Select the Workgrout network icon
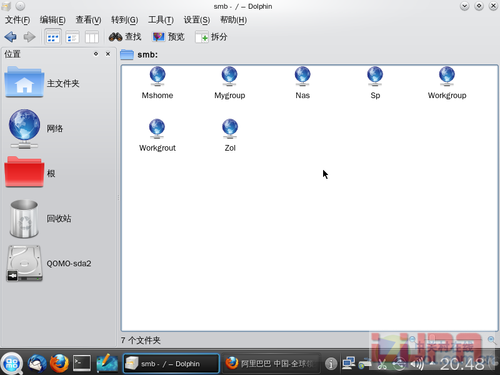 click(x=157, y=135)
